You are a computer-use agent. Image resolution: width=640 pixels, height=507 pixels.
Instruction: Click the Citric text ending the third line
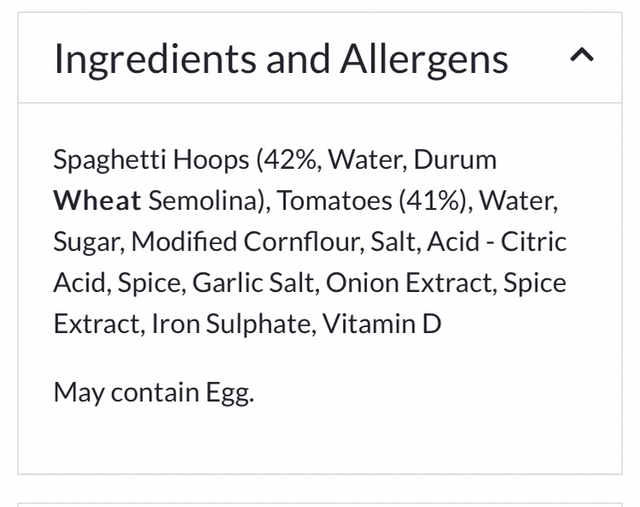pyautogui.click(x=534, y=242)
